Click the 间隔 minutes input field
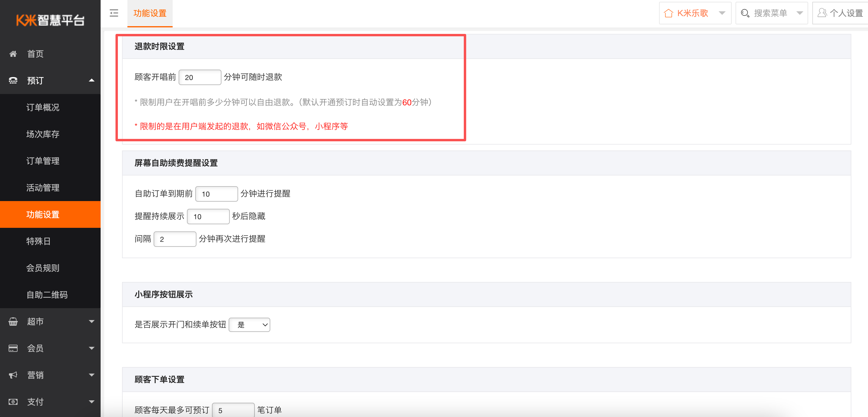This screenshot has height=417, width=868. tap(175, 239)
